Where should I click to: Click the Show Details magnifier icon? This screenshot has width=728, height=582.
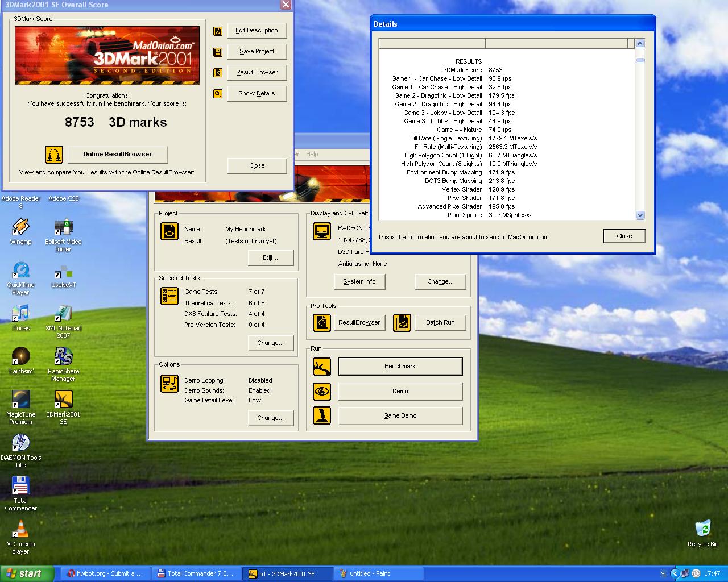[218, 94]
